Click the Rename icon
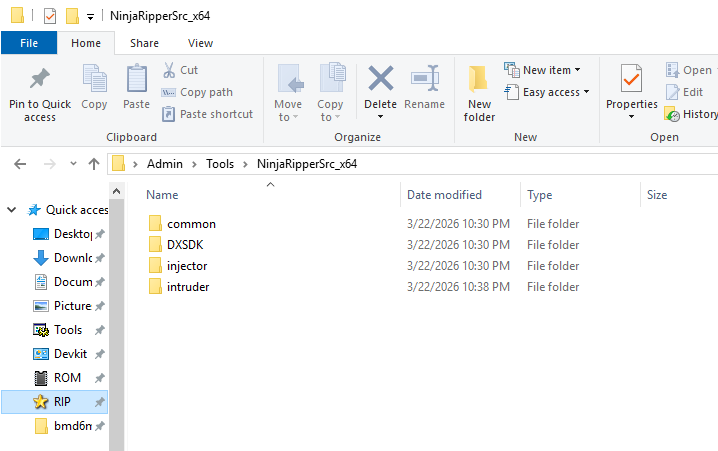The image size is (718, 451). point(424,78)
